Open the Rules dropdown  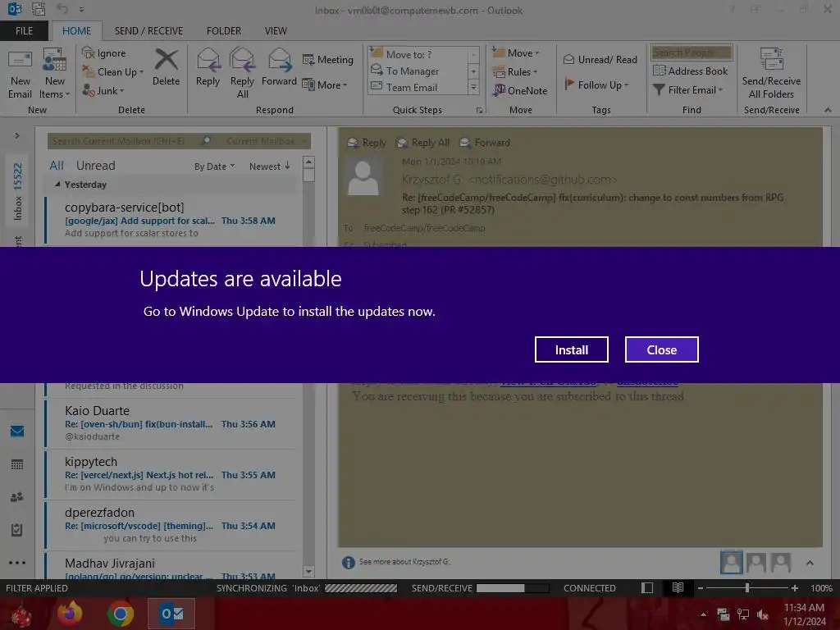tap(514, 72)
